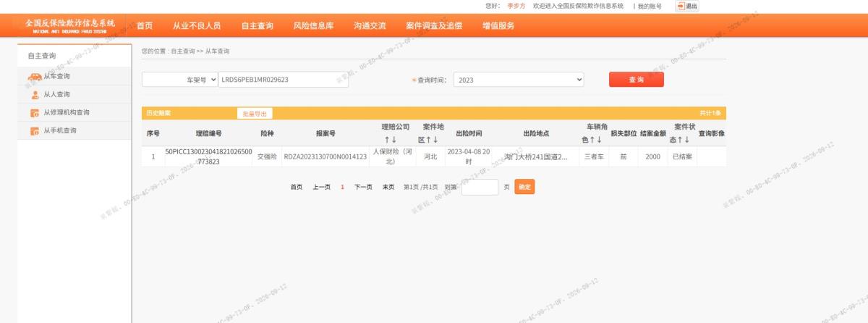Open the 查询时间 year dropdown

tap(519, 80)
